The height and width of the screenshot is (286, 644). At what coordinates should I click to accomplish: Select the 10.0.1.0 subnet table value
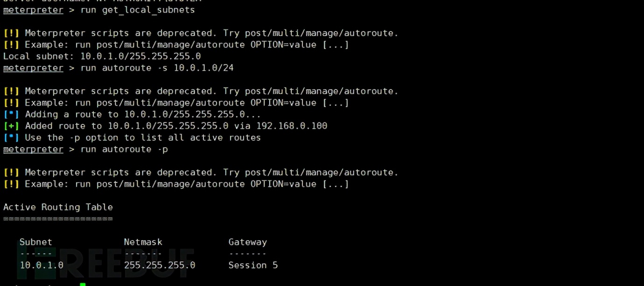coord(42,265)
